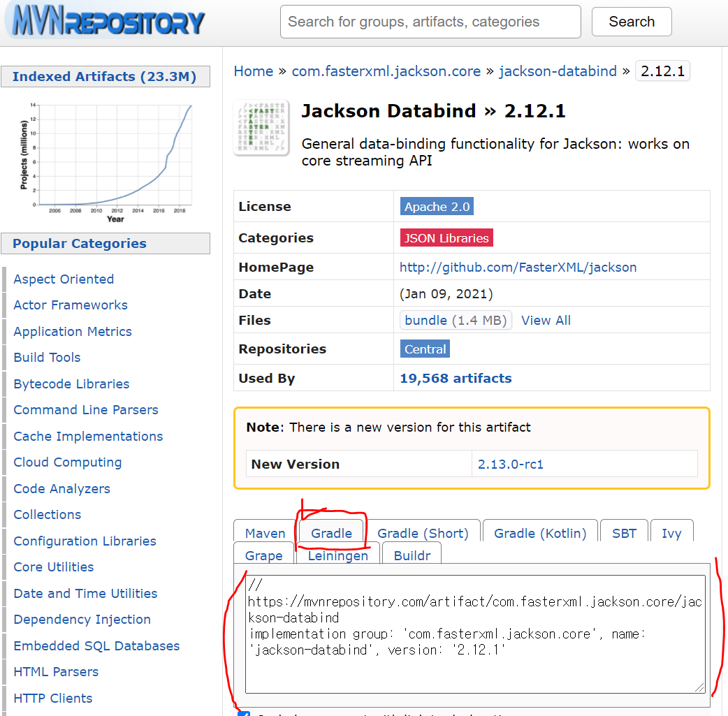Open the Indexed Artifacts (23.3M) header
728x716 pixels.
[x=105, y=77]
